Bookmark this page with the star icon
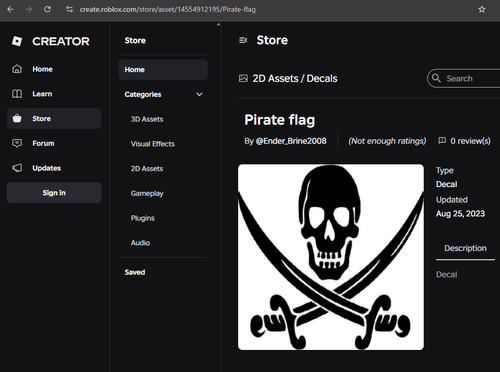 (x=482, y=9)
